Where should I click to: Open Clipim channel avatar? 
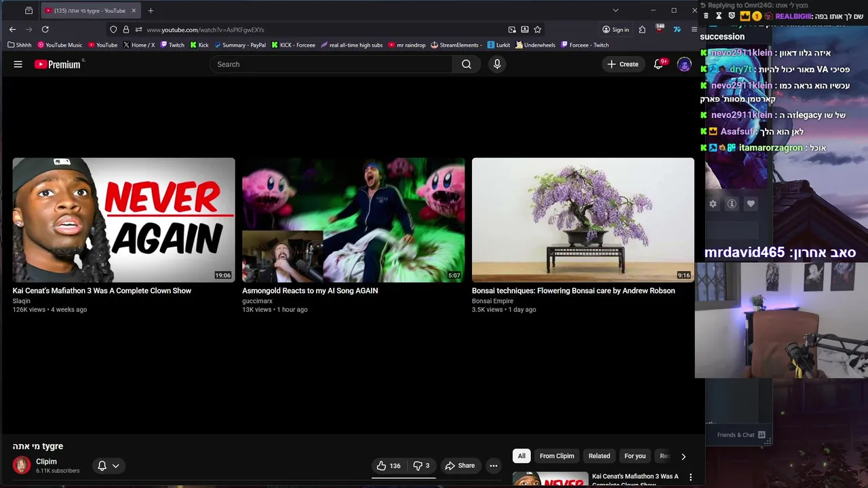22,466
